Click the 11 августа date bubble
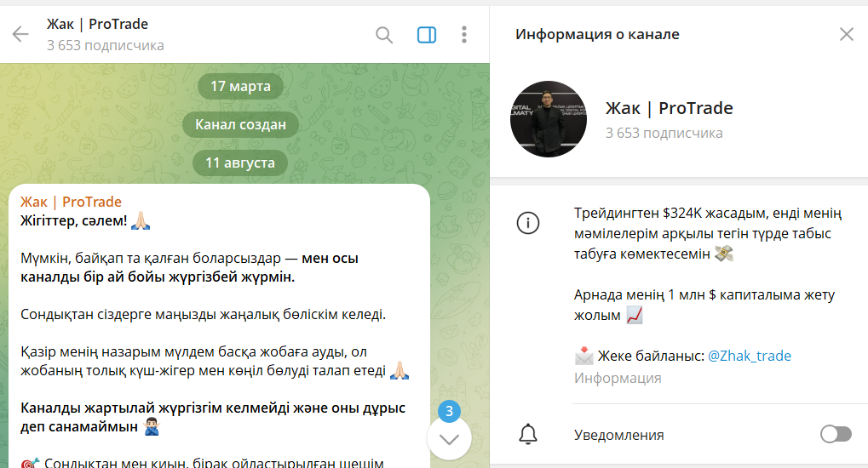The height and width of the screenshot is (468, 868). tap(240, 163)
